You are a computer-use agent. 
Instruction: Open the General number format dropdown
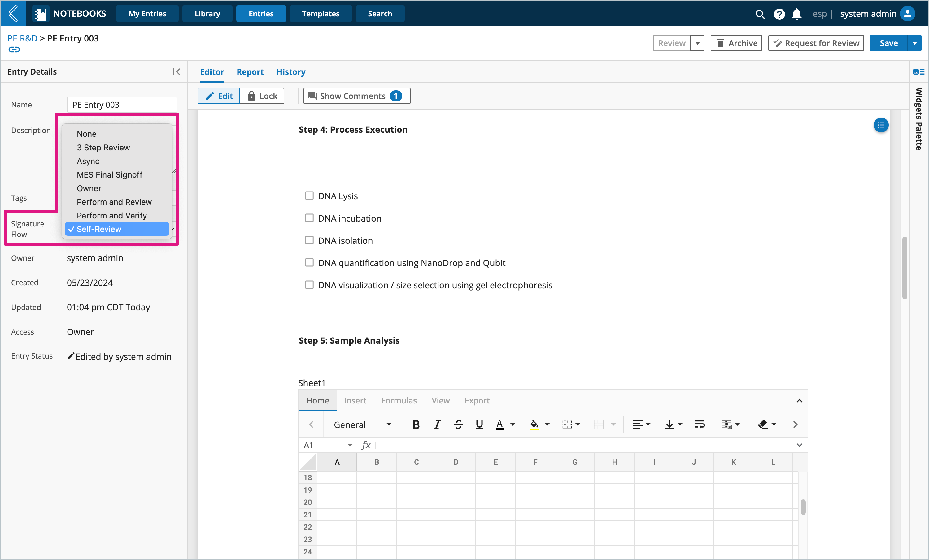(x=362, y=424)
